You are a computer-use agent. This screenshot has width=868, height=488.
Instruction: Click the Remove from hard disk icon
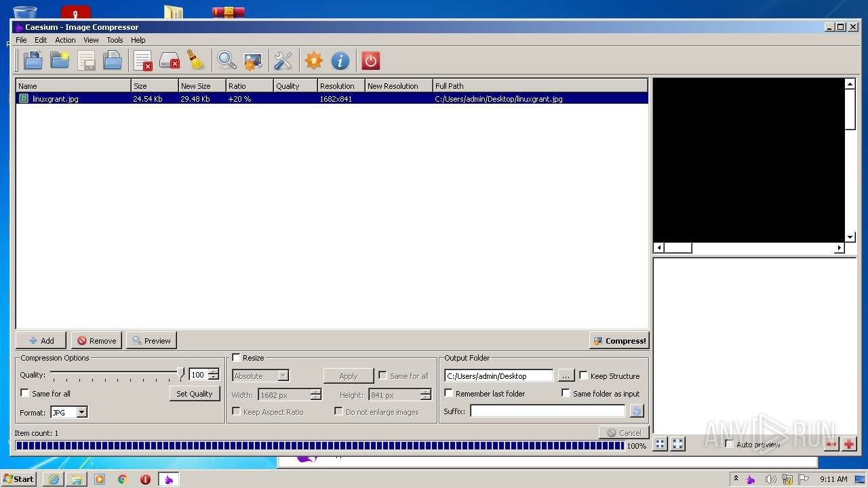pyautogui.click(x=170, y=61)
